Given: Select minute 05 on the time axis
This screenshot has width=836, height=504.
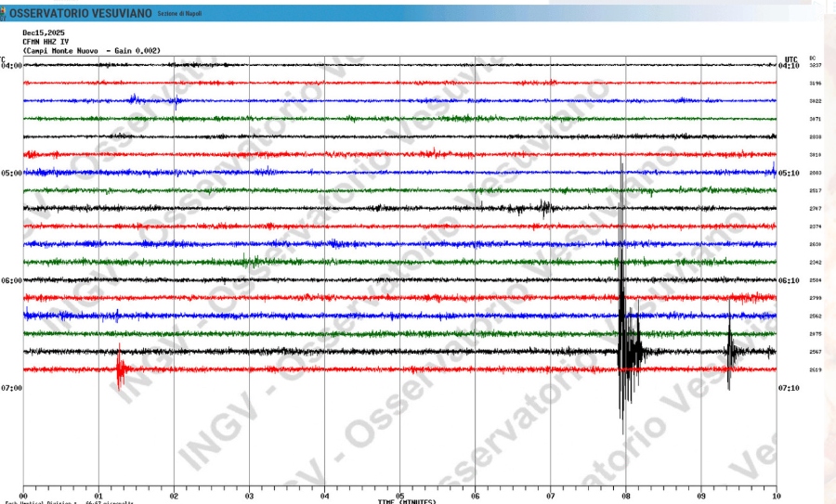Looking at the screenshot, I should [399, 496].
